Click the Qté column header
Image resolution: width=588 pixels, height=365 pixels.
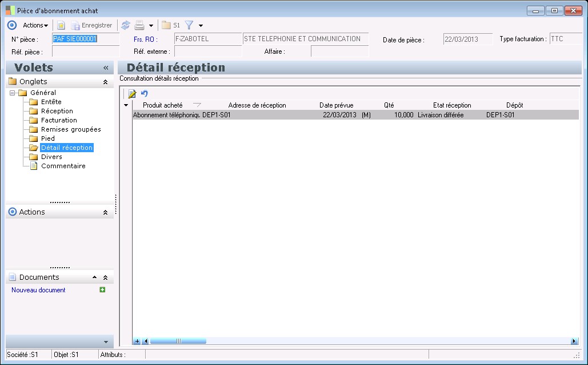[389, 105]
